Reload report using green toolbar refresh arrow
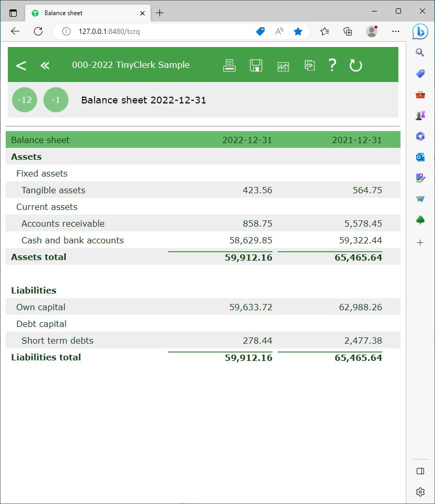The image size is (435, 504). click(x=356, y=65)
